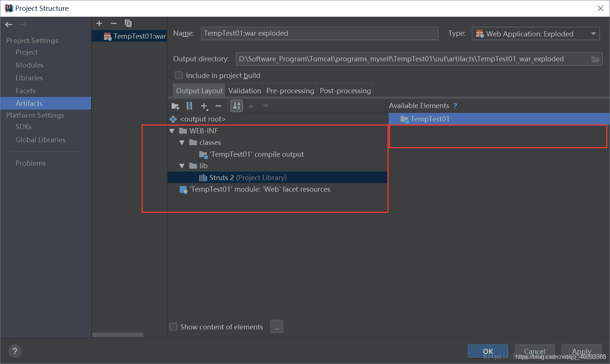Open the Web Application Exploded type dropdown
This screenshot has width=610, height=364.
[594, 33]
